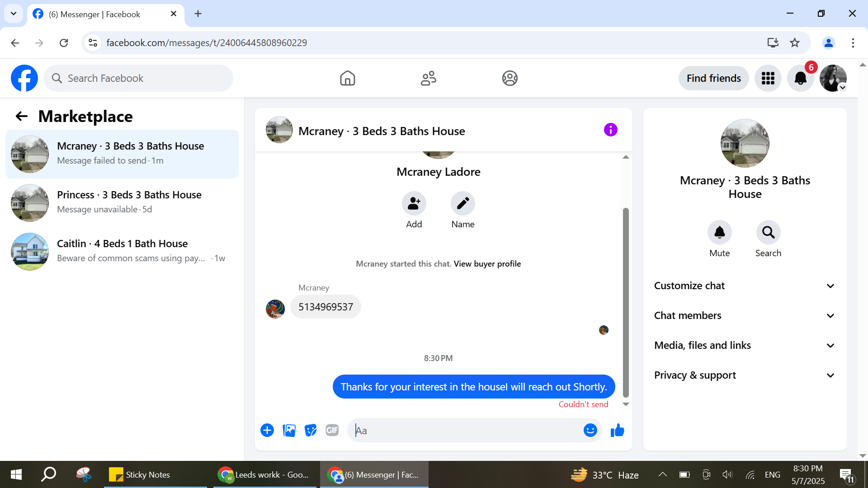Open more actions with the blue plus icon

pos(267,431)
